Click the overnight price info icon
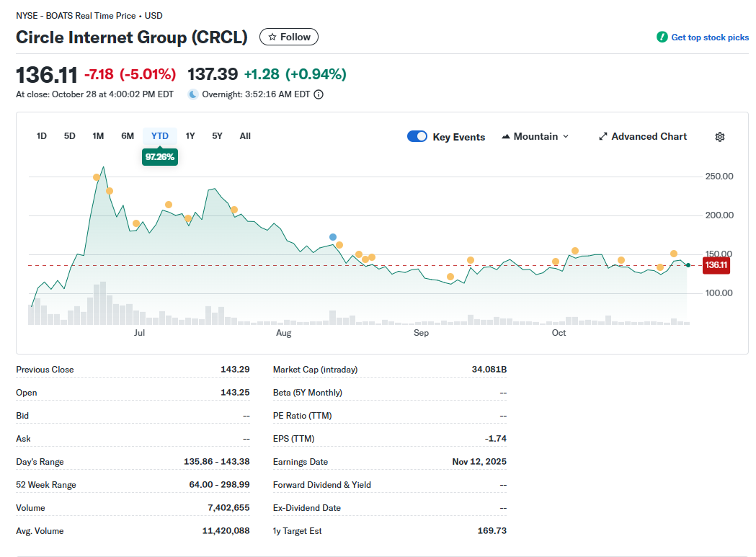 (x=319, y=94)
